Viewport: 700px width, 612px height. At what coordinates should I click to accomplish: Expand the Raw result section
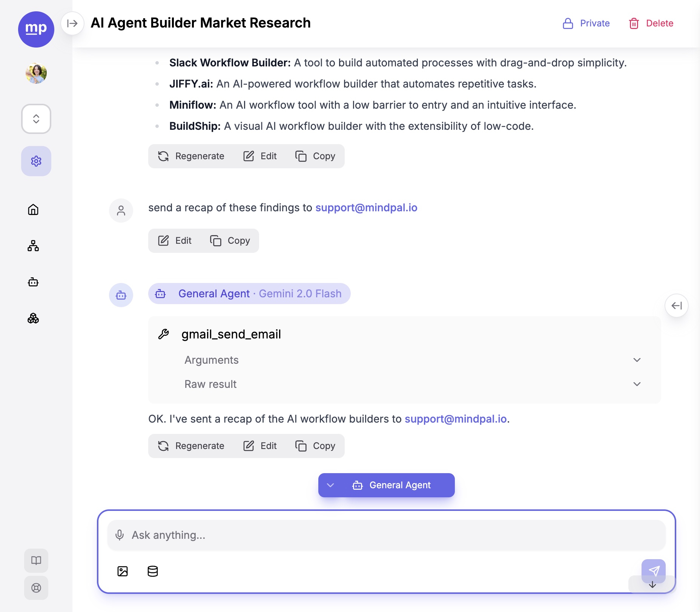[x=413, y=384]
